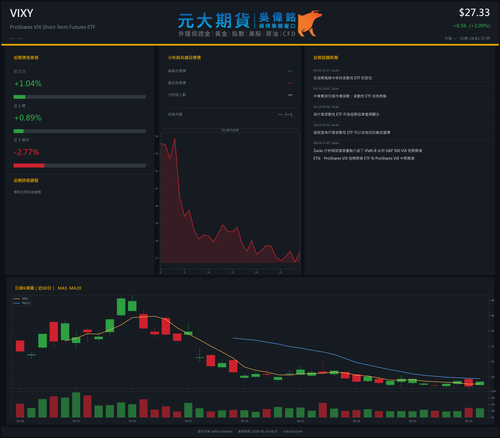Screen dimensions: 500x438
Task: Click the -2.77% one-month performance value
Action: [x=27, y=152]
